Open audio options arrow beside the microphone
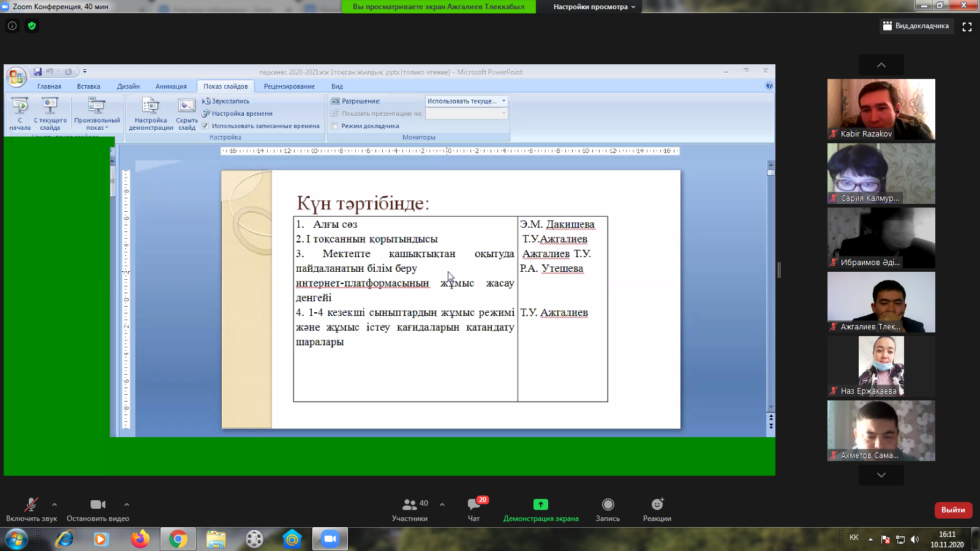980x551 pixels. pos(55,504)
